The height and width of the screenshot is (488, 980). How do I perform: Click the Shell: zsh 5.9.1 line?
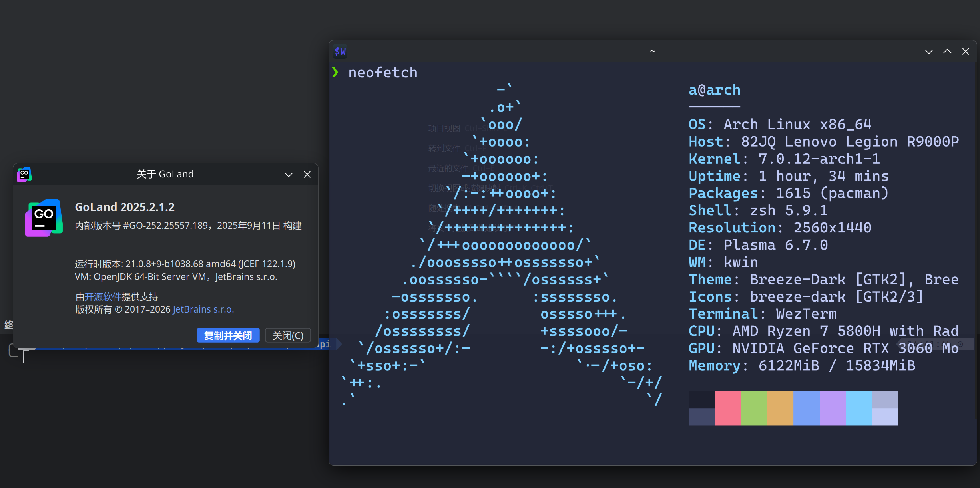(758, 210)
